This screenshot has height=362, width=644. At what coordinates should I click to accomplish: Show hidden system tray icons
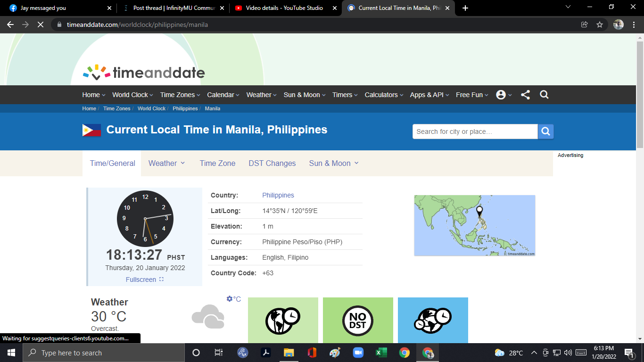pos(534,353)
